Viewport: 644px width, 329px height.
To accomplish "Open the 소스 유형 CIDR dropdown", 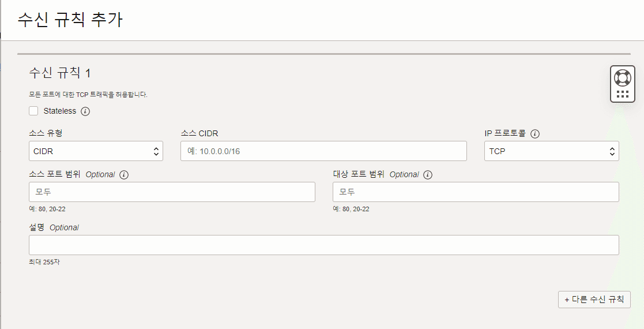I will pyautogui.click(x=96, y=151).
